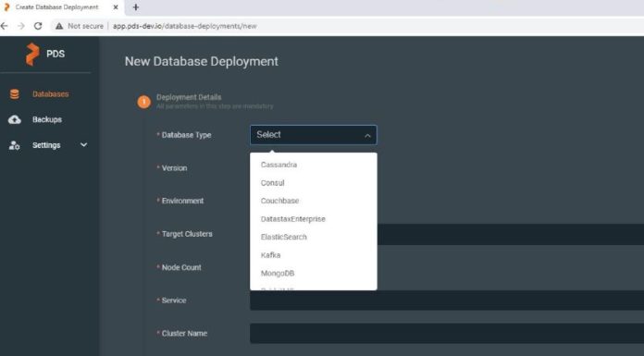Click the browser forward arrow
Viewport: 644px width, 356px height.
pos(21,26)
